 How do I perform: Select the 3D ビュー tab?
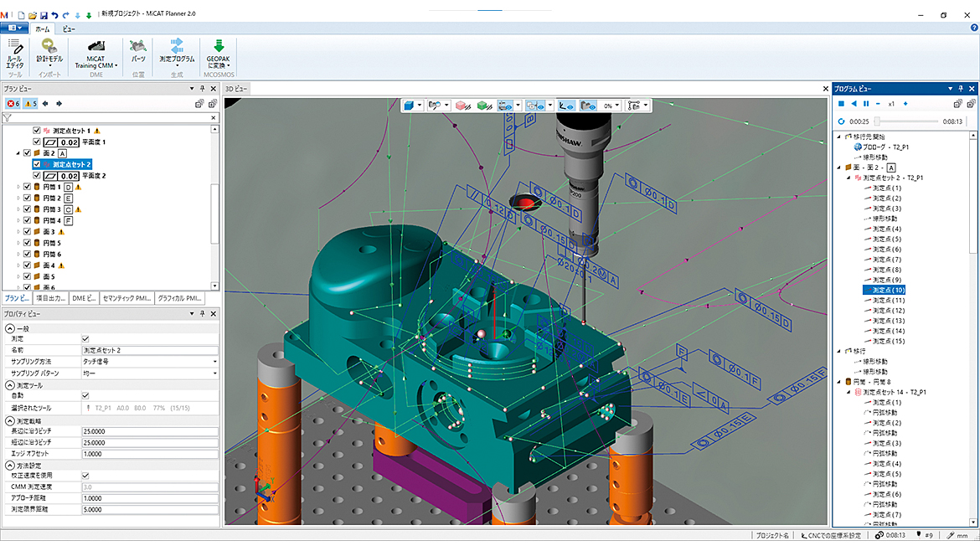(x=236, y=89)
